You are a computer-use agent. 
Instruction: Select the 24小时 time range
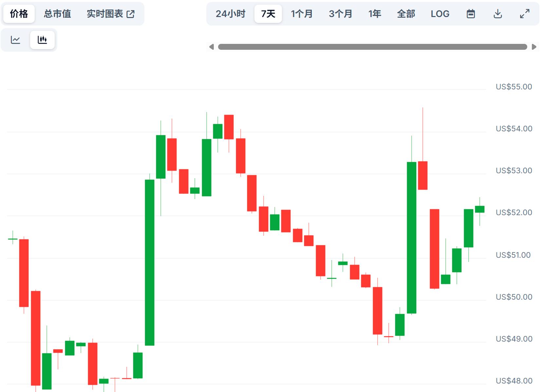pos(230,14)
